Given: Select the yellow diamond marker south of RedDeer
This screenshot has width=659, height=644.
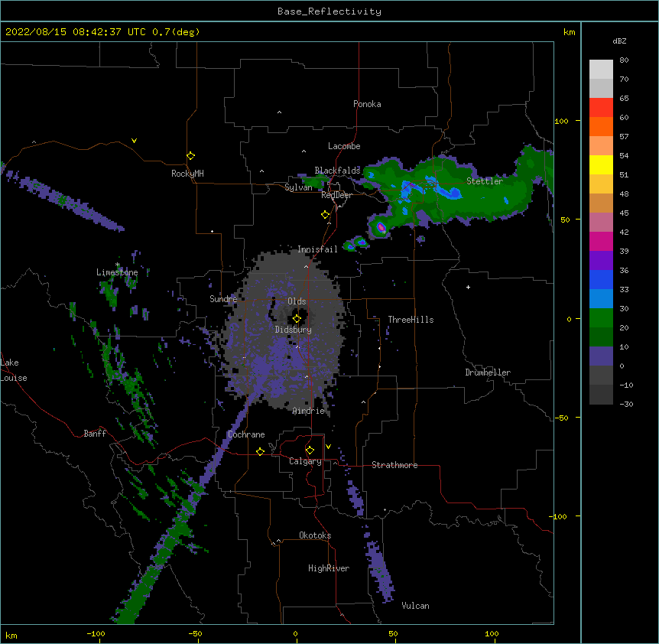Looking at the screenshot, I should [325, 215].
